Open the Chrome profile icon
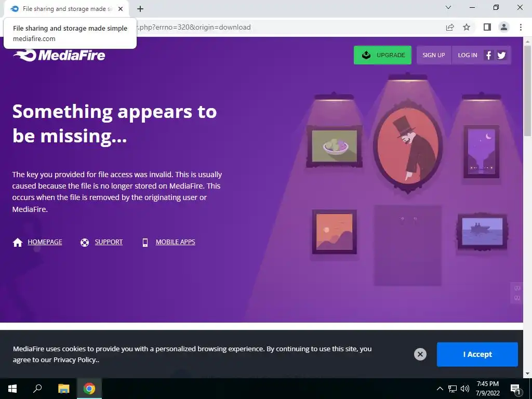Image resolution: width=532 pixels, height=399 pixels. tap(504, 27)
